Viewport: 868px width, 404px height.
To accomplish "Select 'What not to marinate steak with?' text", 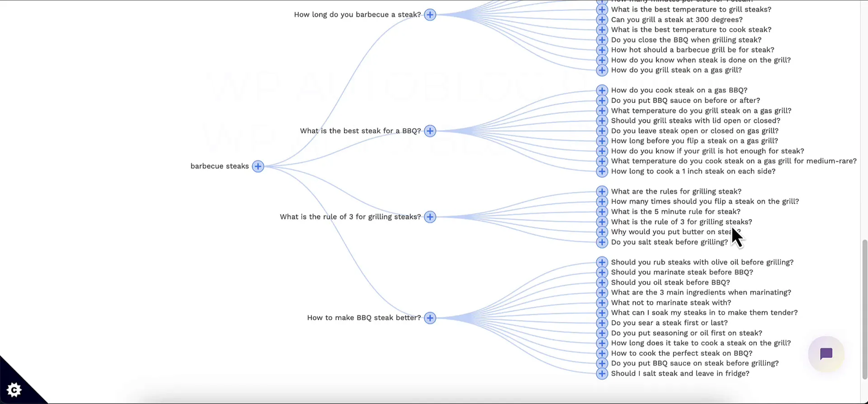I will [x=671, y=303].
